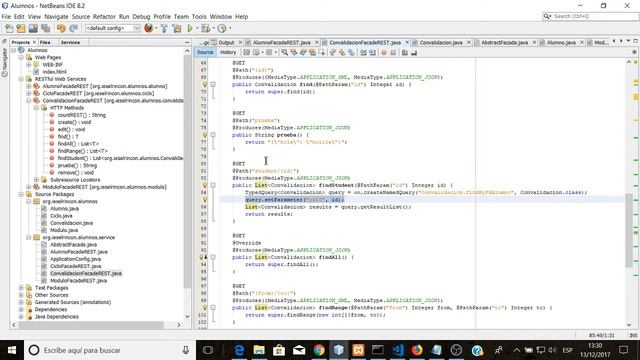Image resolution: width=640 pixels, height=360 pixels.
Task: Start macro recording with red circle icon
Action: [384, 52]
